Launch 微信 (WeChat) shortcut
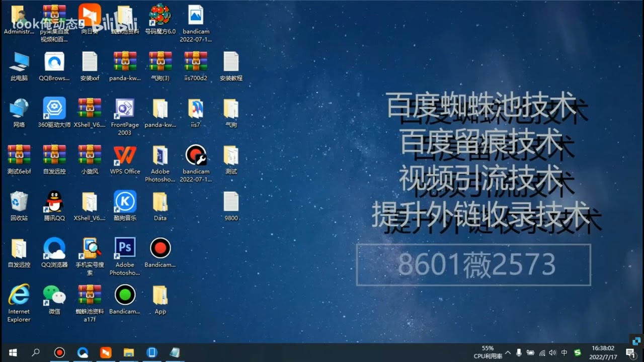This screenshot has height=362, width=644. click(54, 295)
